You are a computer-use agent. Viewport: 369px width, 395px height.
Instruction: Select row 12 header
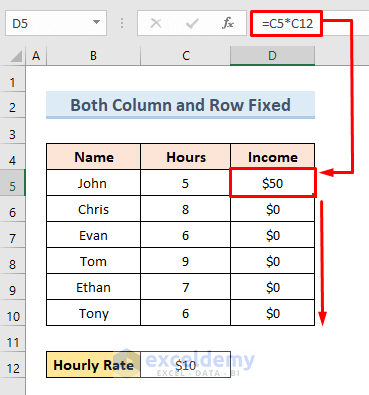pyautogui.click(x=13, y=365)
